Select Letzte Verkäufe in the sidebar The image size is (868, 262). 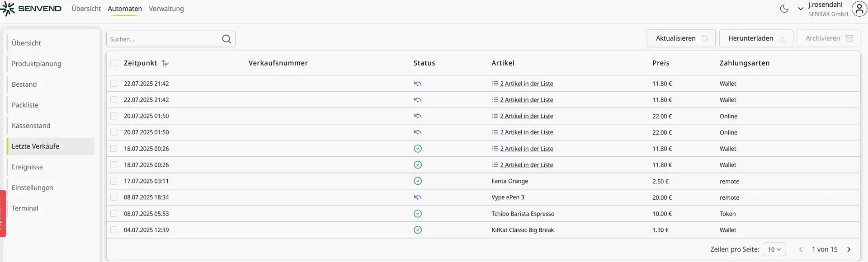(51, 146)
